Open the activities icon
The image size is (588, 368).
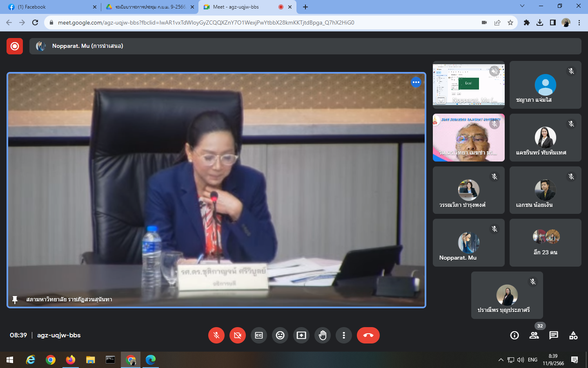coord(573,335)
